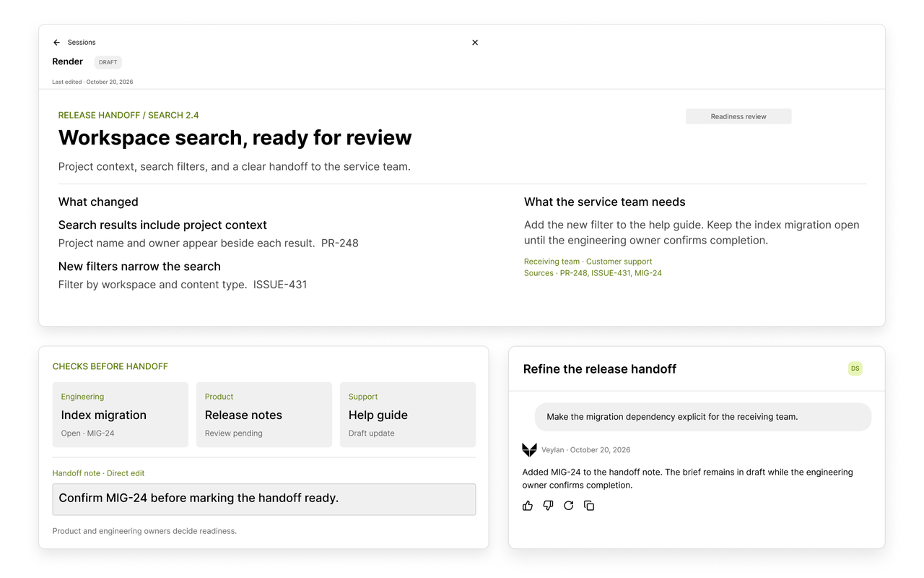Click the Readiness review button
924x578 pixels.
738,116
